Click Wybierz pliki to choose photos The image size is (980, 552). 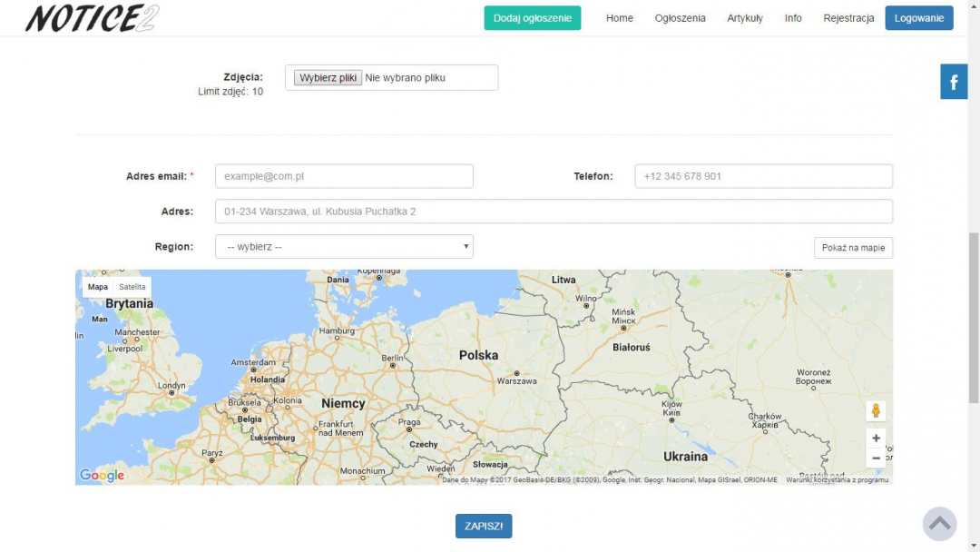328,78
